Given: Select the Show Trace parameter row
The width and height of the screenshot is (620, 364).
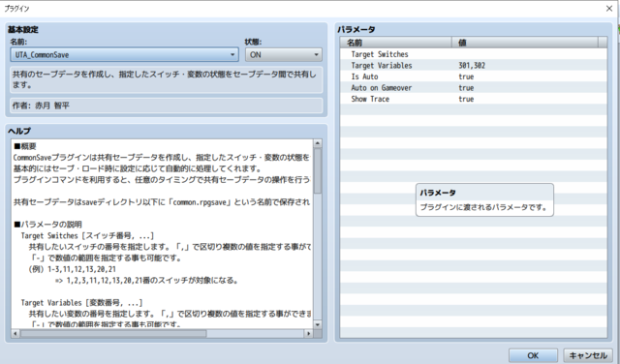Looking at the screenshot, I should coord(474,99).
